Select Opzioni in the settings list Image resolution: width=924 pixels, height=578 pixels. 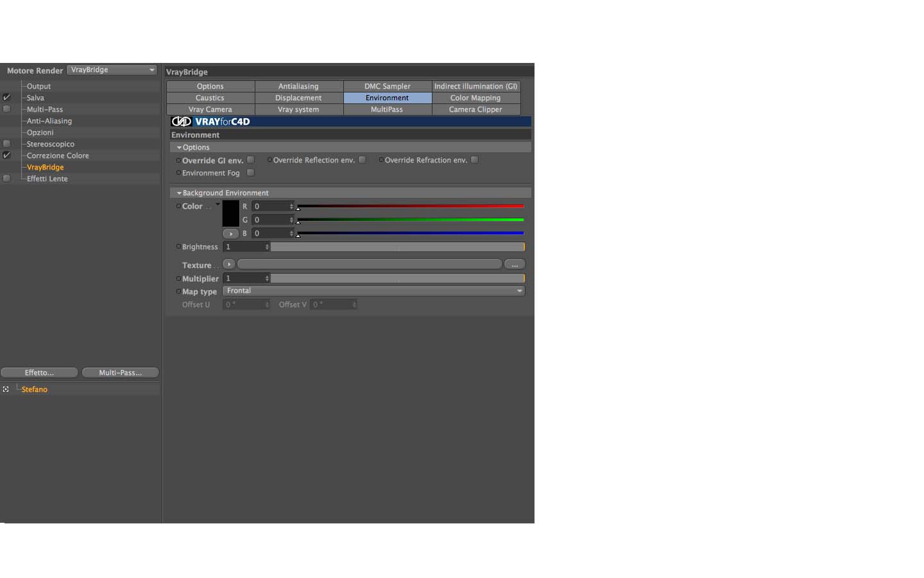(x=40, y=132)
